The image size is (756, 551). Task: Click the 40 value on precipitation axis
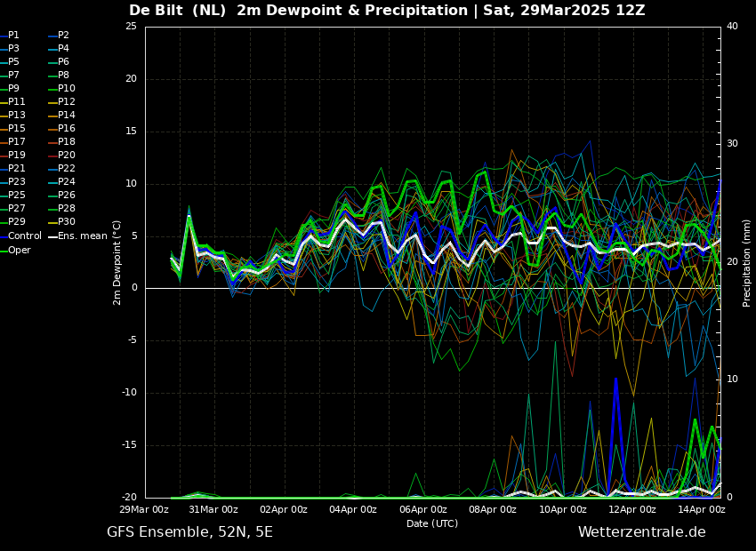pos(732,27)
